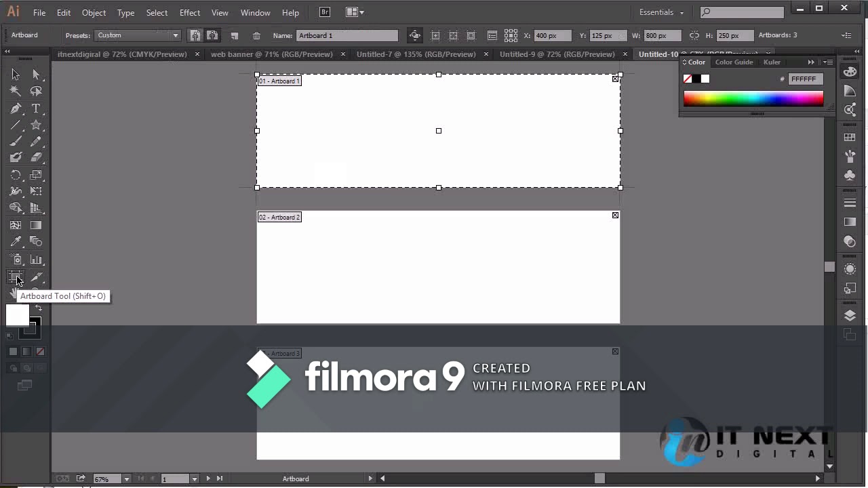Toggle Move/Copy Artwork with Artboard
The image size is (868, 488).
(x=414, y=35)
